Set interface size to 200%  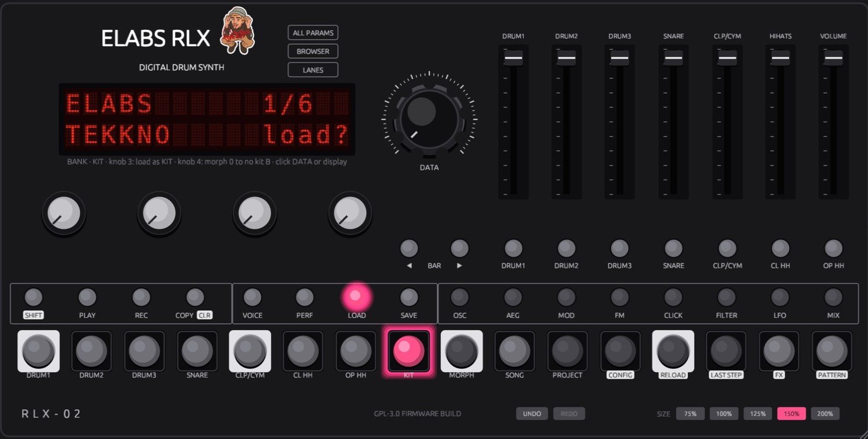pyautogui.click(x=825, y=414)
